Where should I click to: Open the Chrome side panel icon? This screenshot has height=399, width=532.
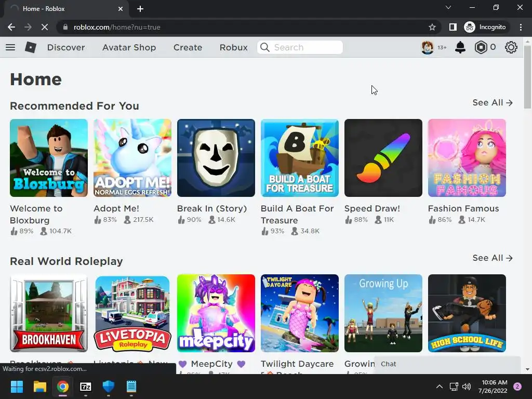(453, 27)
